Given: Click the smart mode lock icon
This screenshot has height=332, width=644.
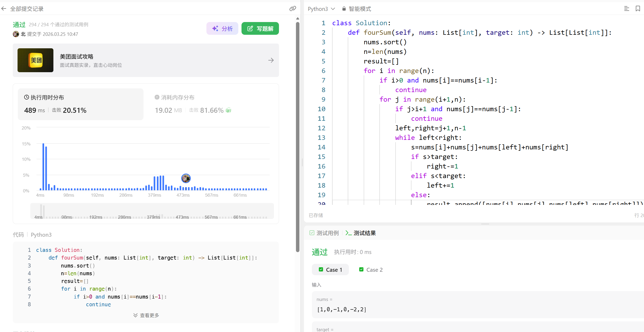Looking at the screenshot, I should [x=344, y=9].
